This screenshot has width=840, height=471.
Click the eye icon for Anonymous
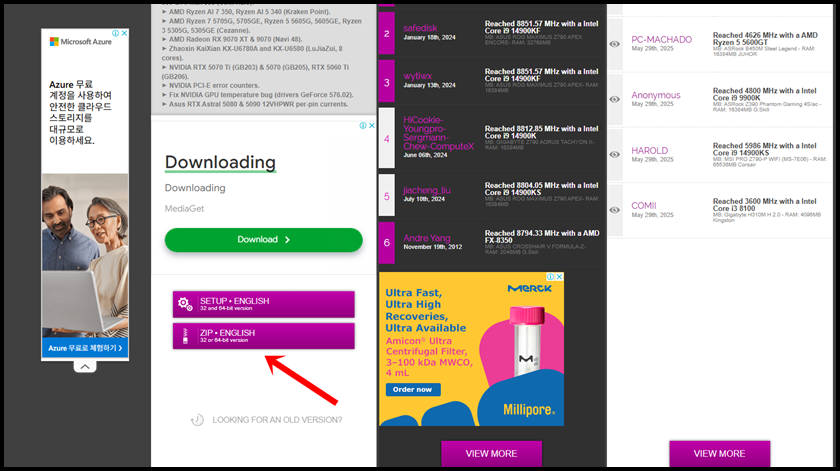pyautogui.click(x=615, y=99)
